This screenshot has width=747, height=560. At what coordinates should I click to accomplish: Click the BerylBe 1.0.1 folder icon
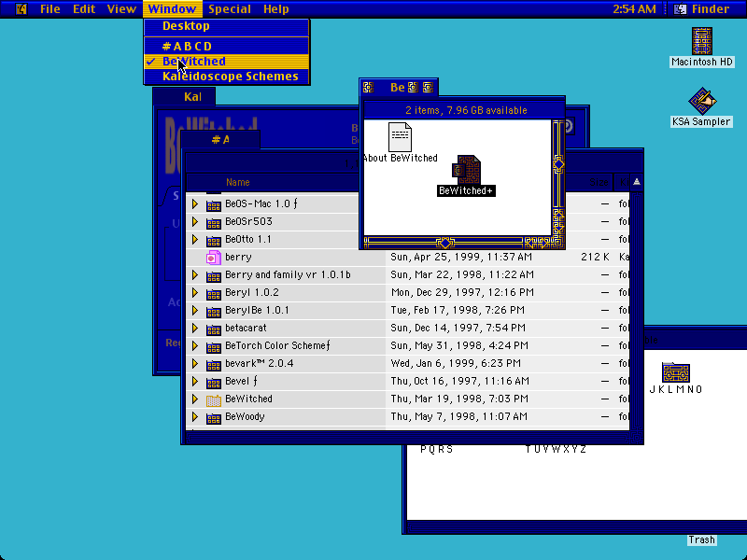tap(214, 311)
